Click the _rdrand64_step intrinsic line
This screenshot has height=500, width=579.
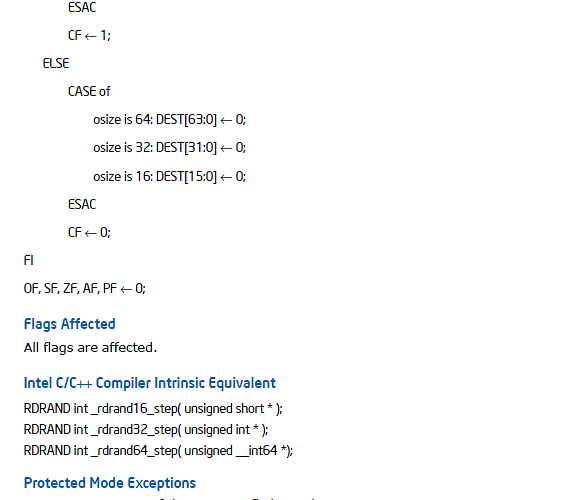click(158, 451)
